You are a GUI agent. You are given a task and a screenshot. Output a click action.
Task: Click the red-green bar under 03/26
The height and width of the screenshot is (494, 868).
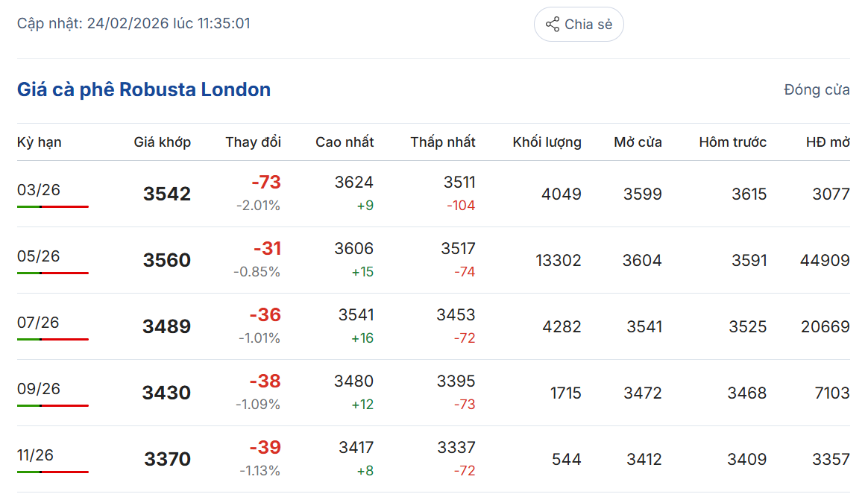point(53,206)
